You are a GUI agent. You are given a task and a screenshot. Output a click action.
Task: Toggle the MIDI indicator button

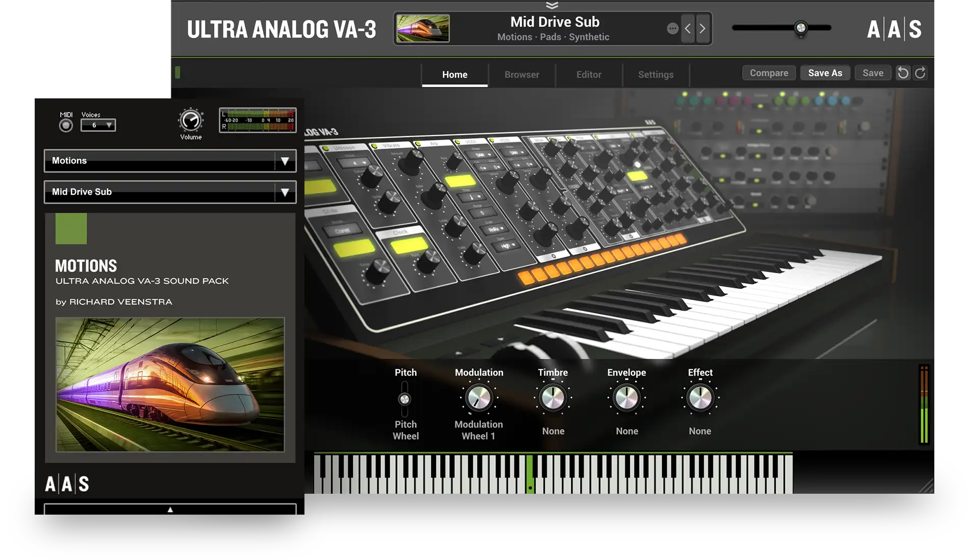[x=66, y=125]
